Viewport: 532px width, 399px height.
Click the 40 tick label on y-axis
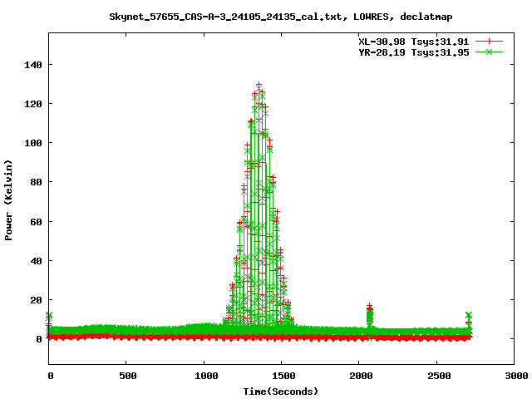pyautogui.click(x=36, y=261)
